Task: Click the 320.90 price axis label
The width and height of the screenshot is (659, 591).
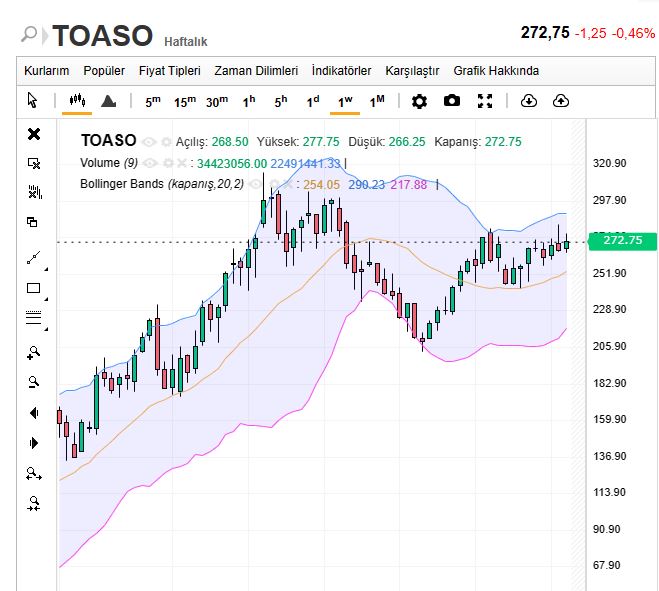Action: [x=609, y=163]
